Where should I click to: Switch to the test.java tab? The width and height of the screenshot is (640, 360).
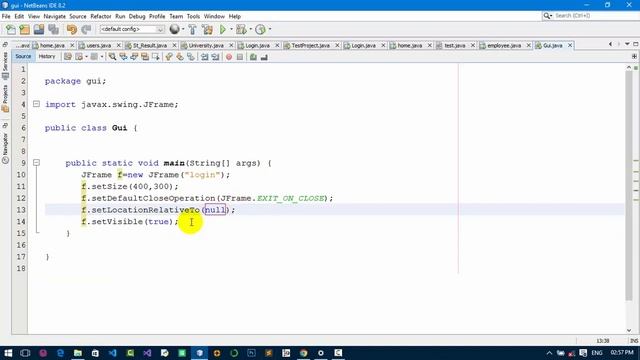pos(455,46)
